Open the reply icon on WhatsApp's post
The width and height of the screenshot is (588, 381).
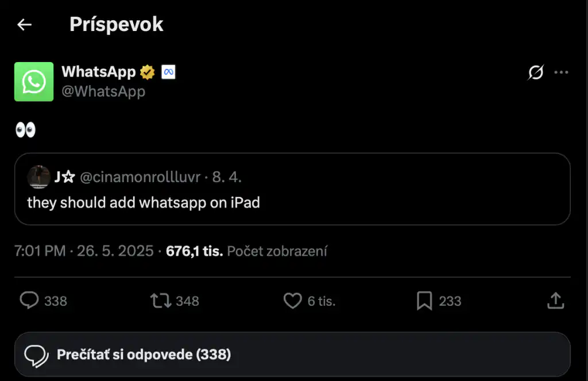[29, 301]
